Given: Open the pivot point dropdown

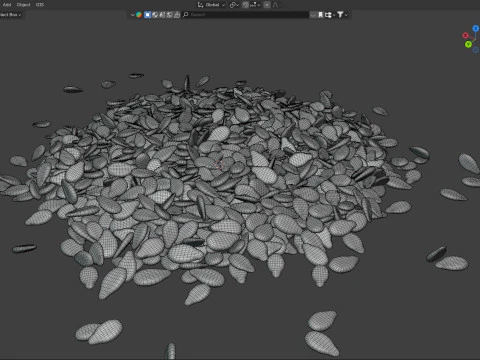Looking at the screenshot, I should (234, 5).
